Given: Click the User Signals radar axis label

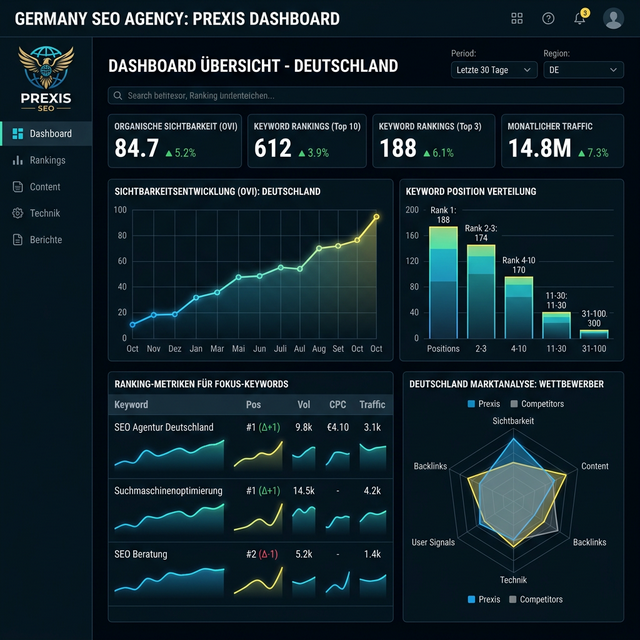Looking at the screenshot, I should 433,542.
